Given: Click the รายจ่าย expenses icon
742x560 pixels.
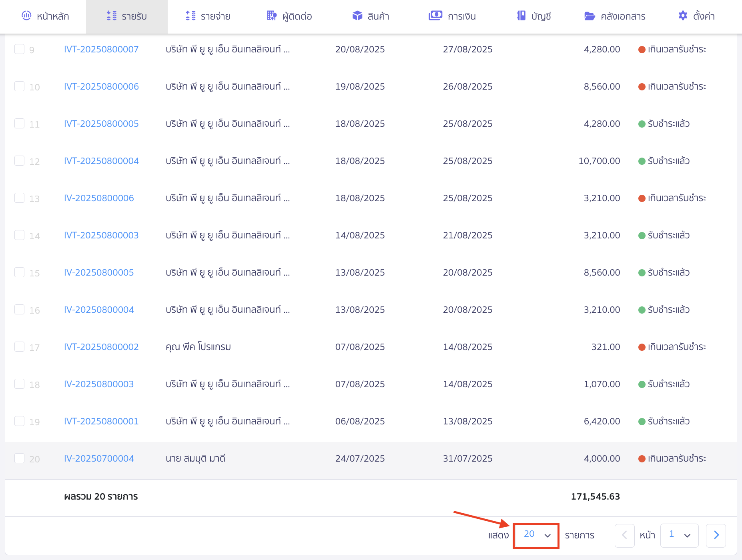Looking at the screenshot, I should [191, 16].
